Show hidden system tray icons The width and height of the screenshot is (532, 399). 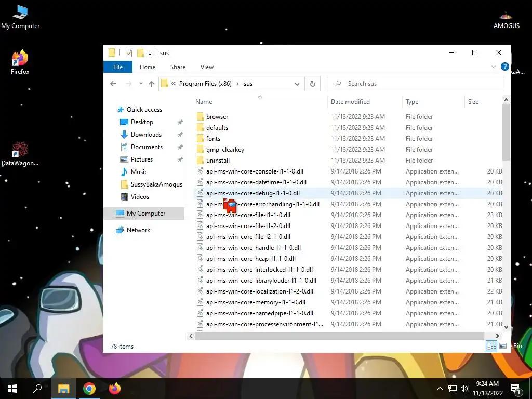click(x=440, y=389)
